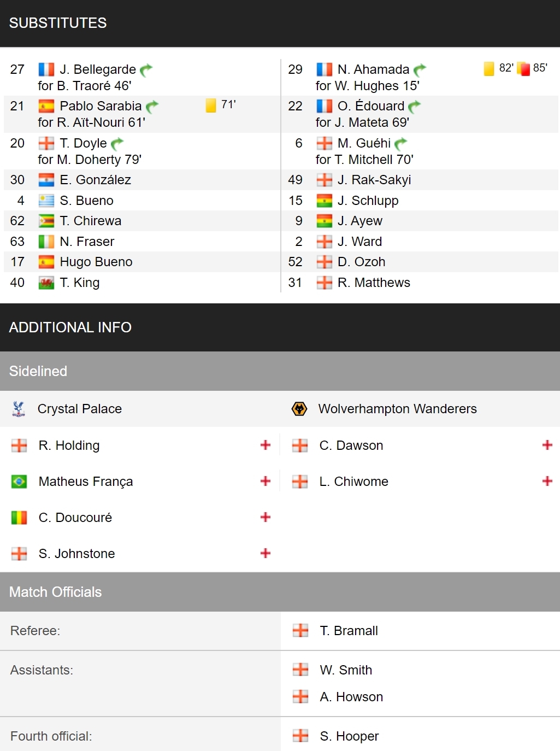560x751 pixels.
Task: Open the Crystal Palace team link
Action: coord(80,409)
